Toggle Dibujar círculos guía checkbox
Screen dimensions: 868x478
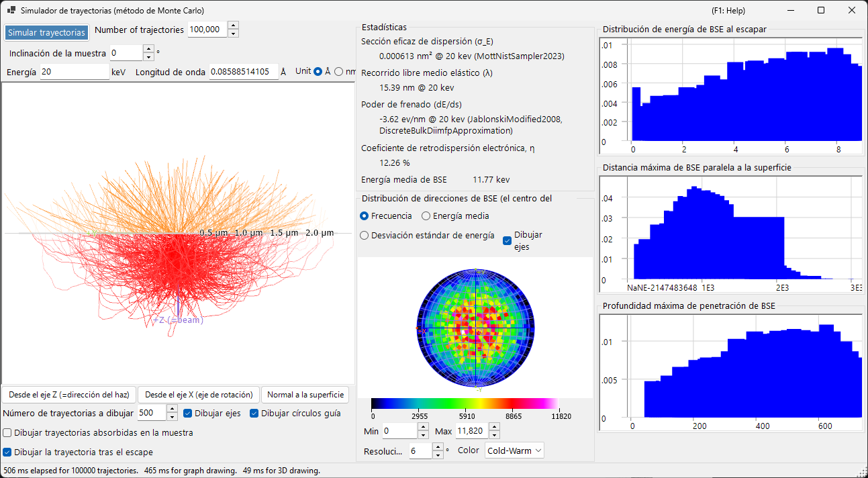pyautogui.click(x=254, y=414)
